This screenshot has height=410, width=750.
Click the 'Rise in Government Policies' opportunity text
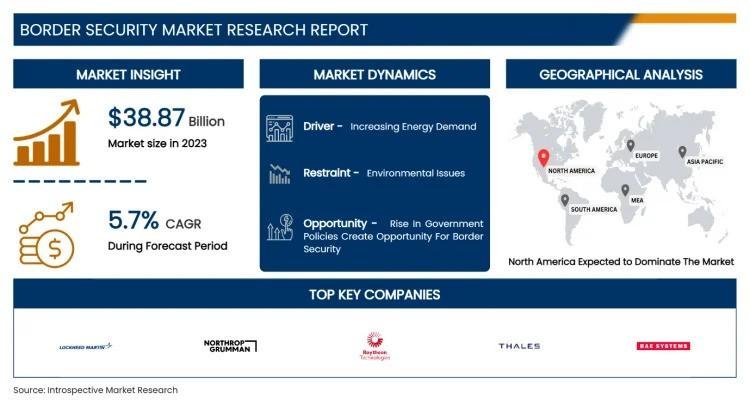click(x=393, y=236)
